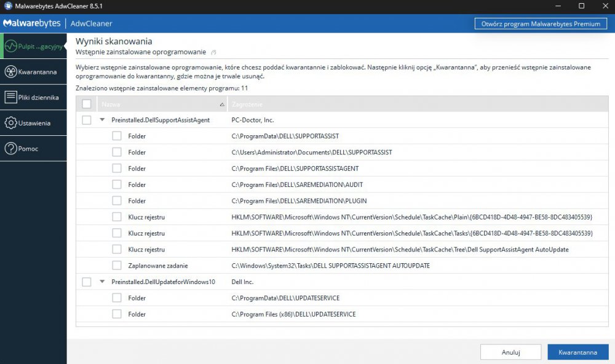615x364 pixels.
Task: Click the Kwarantanna biohazard icon in sidebar
Action: [10, 72]
